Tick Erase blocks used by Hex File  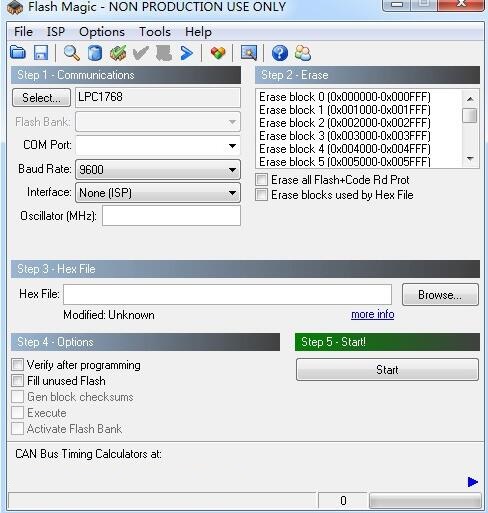262,195
